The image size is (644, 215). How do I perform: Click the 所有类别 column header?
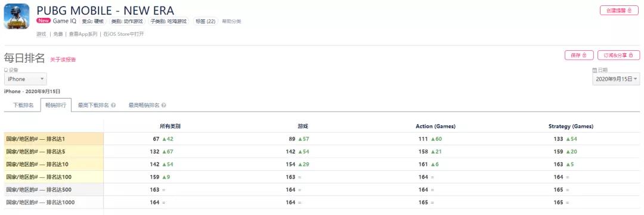pyautogui.click(x=170, y=126)
